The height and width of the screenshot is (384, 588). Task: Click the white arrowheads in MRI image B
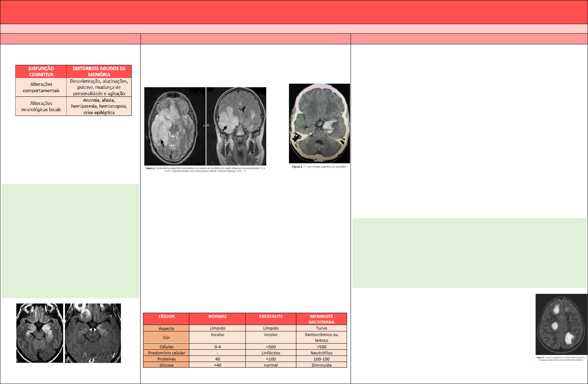pyautogui.click(x=92, y=329)
